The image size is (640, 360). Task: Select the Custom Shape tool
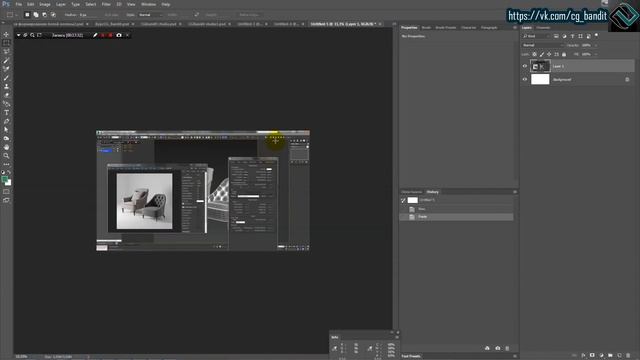pyautogui.click(x=6, y=138)
